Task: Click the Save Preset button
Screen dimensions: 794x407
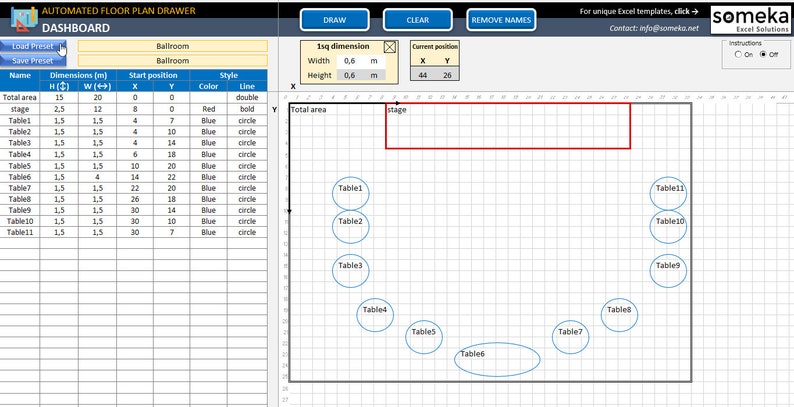Action: point(33,61)
